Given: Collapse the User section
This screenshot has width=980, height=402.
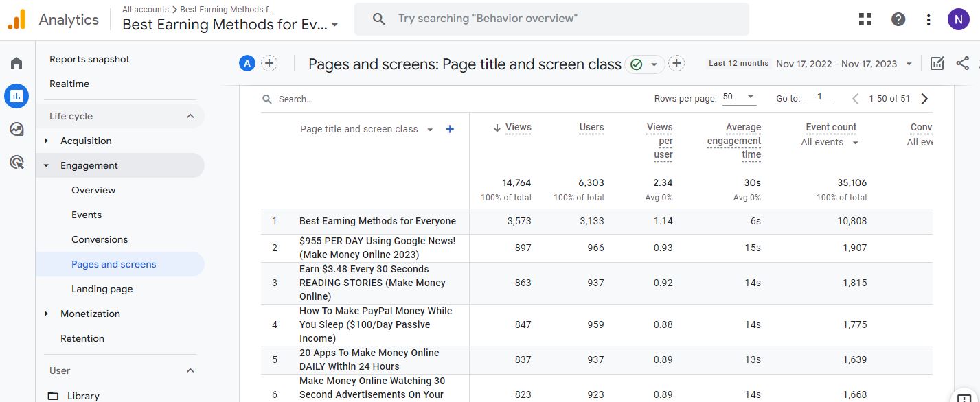Looking at the screenshot, I should [x=190, y=370].
